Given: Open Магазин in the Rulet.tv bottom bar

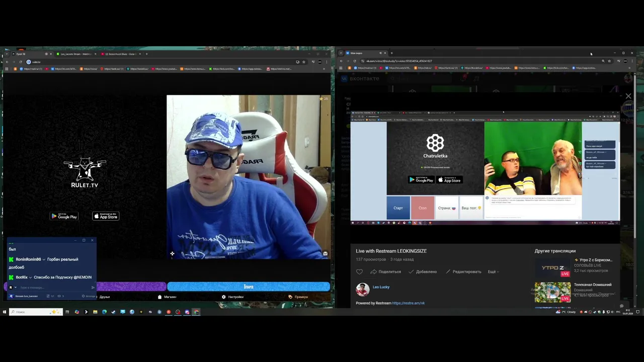Looking at the screenshot, I should [x=168, y=297].
